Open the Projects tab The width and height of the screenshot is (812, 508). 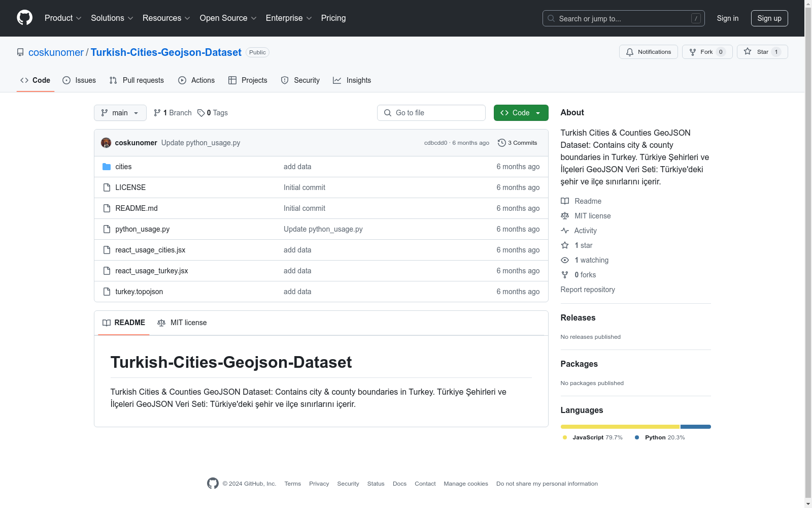[x=248, y=80]
